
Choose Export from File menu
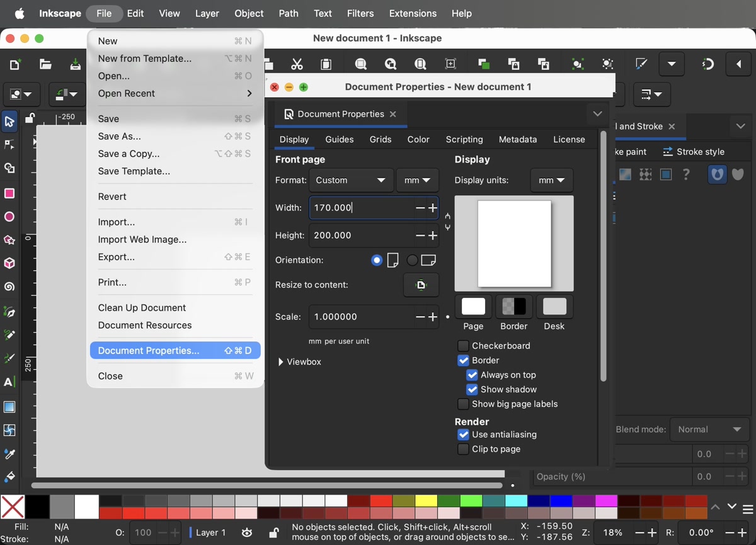point(175,257)
